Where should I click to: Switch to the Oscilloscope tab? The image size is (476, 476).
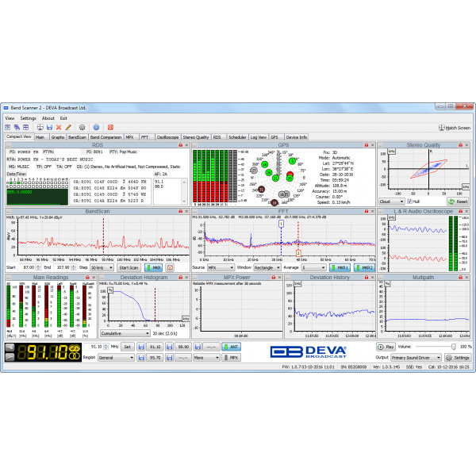pyautogui.click(x=167, y=137)
